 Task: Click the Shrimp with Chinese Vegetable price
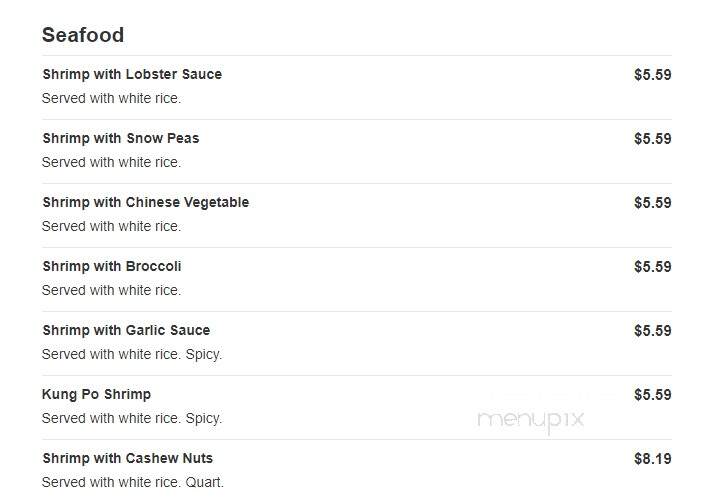[x=652, y=203]
